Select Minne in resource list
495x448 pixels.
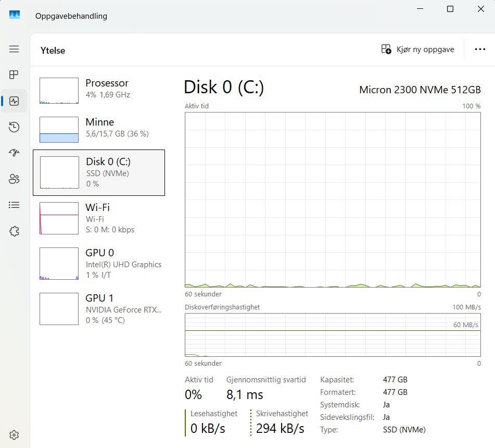[x=99, y=130]
